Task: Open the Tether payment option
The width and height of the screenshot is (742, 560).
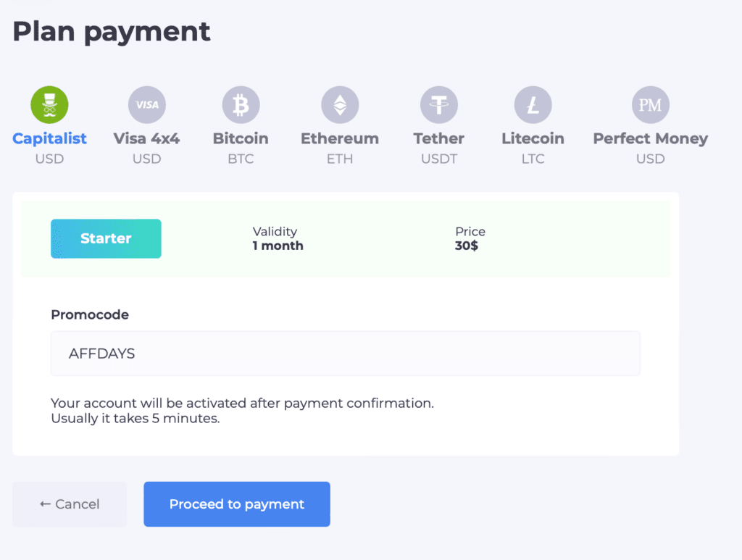Action: tap(438, 138)
